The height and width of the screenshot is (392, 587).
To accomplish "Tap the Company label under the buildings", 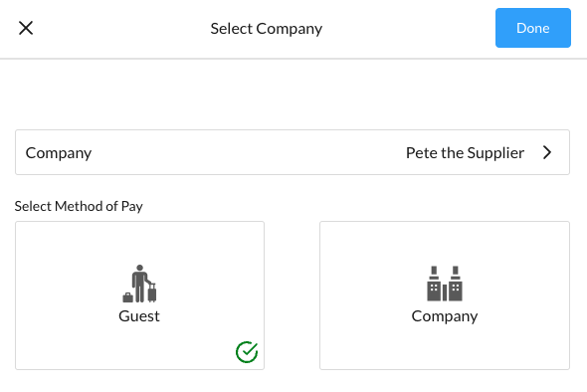I will [x=445, y=316].
